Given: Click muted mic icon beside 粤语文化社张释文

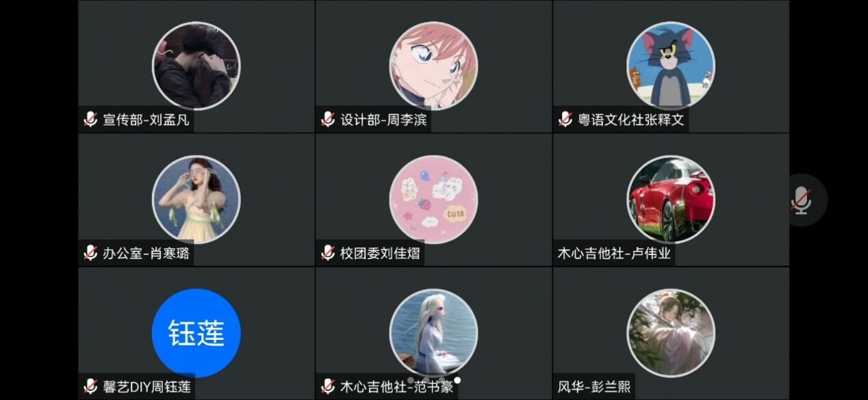Looking at the screenshot, I should [x=565, y=120].
